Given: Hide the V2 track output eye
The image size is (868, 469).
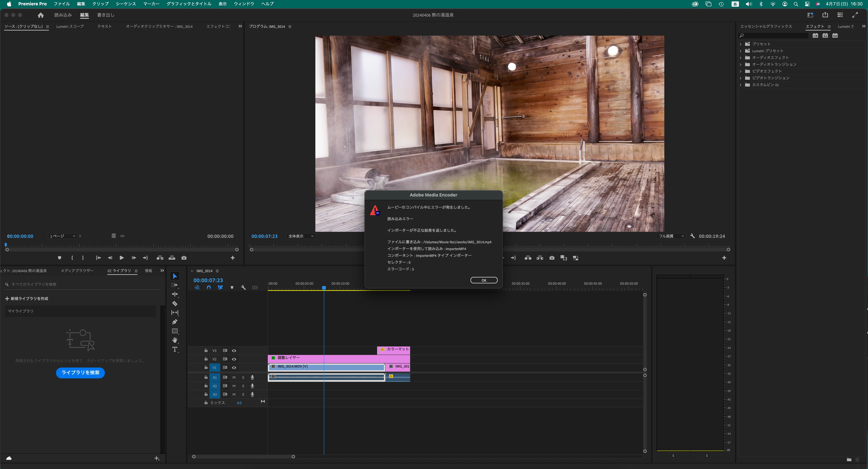Looking at the screenshot, I should (234, 359).
